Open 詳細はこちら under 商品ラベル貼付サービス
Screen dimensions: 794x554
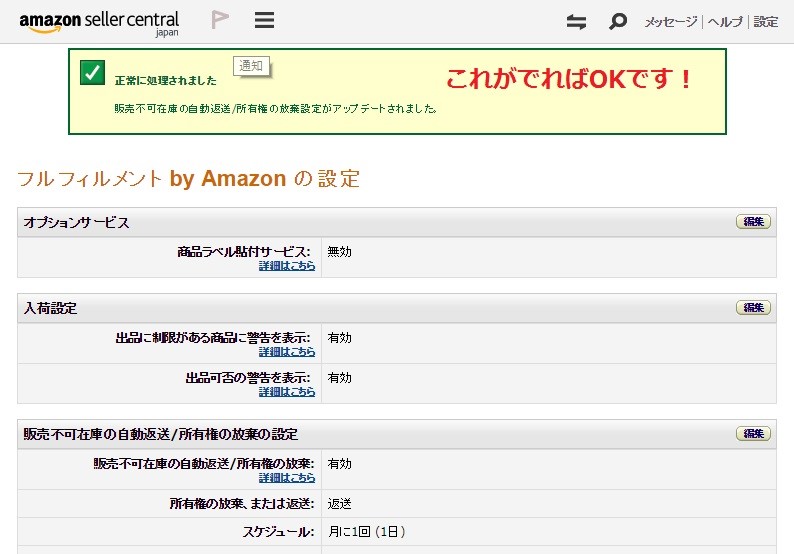pyautogui.click(x=287, y=266)
